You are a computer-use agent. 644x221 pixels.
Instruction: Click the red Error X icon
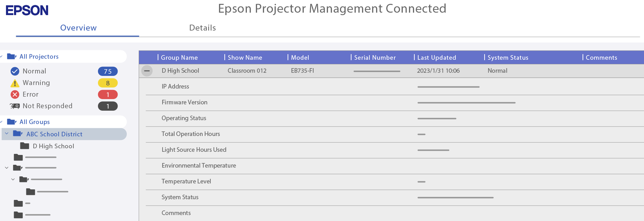[x=15, y=95]
